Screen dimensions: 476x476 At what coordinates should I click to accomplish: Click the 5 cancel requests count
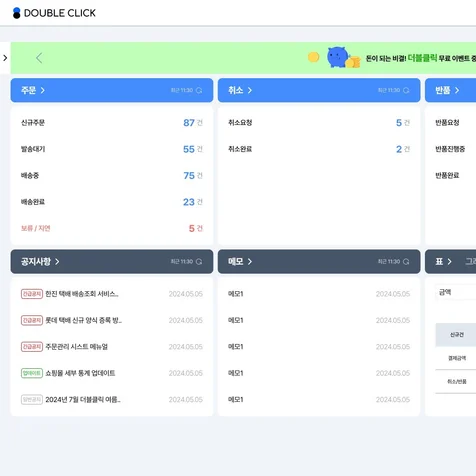399,123
